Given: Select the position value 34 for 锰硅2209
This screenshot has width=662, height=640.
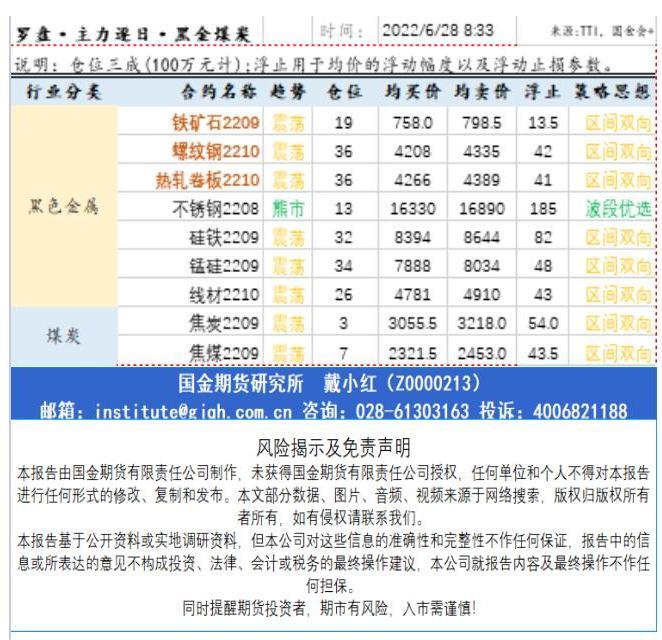Looking at the screenshot, I should pyautogui.click(x=344, y=266).
